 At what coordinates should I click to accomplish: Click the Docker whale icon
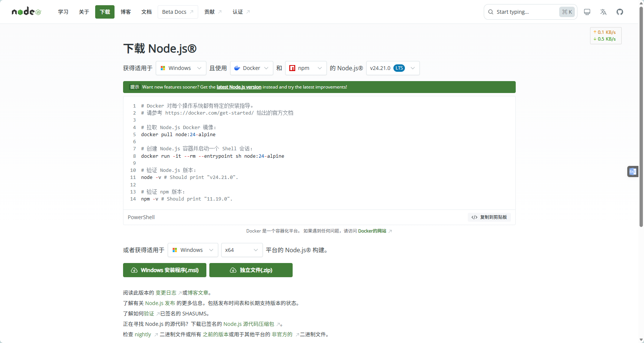point(237,68)
